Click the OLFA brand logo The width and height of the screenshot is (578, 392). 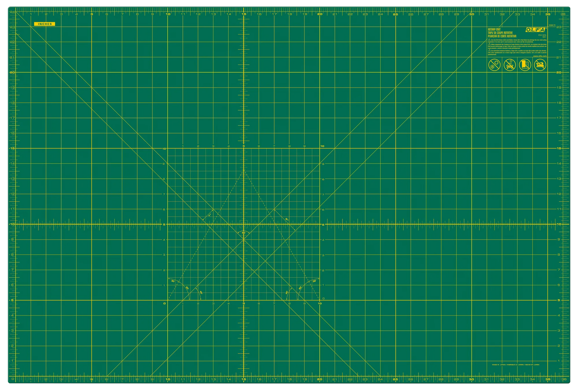pyautogui.click(x=536, y=30)
